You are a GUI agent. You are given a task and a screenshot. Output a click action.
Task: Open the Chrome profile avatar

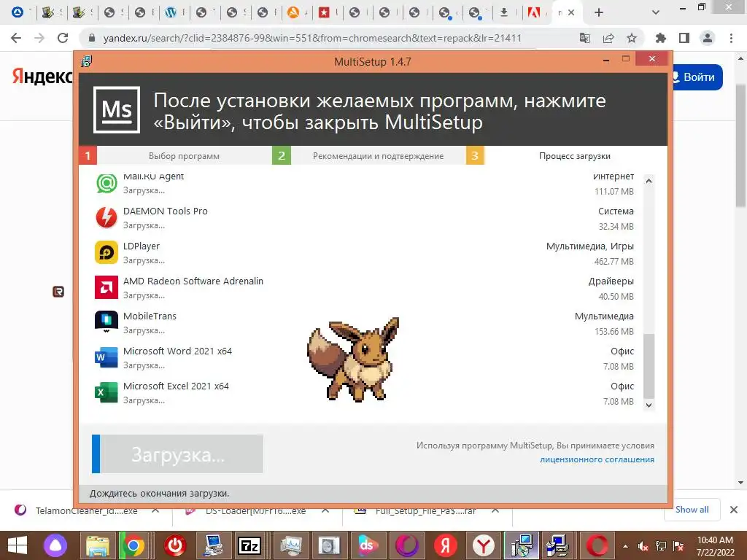708,38
